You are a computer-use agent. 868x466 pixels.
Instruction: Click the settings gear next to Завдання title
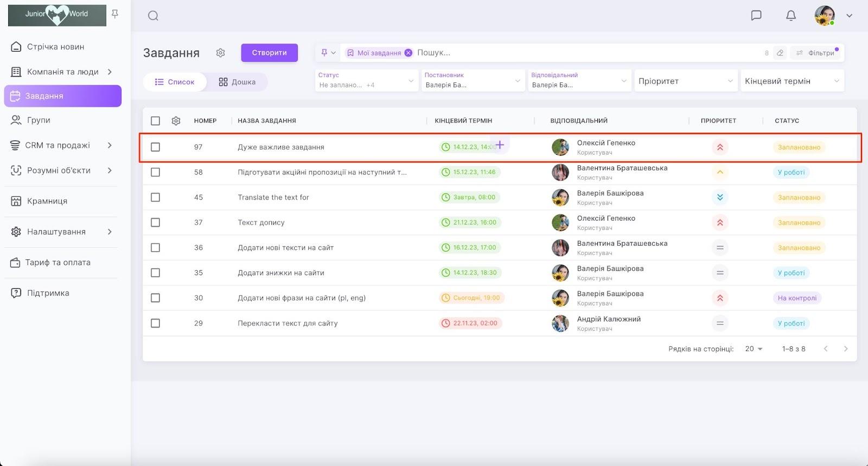tap(220, 53)
